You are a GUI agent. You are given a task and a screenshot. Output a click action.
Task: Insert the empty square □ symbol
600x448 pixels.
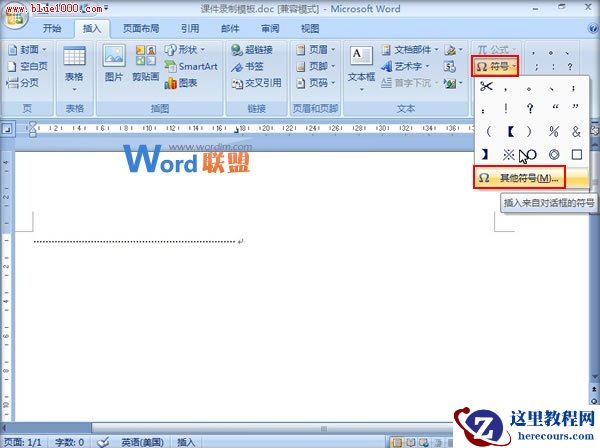click(x=577, y=155)
